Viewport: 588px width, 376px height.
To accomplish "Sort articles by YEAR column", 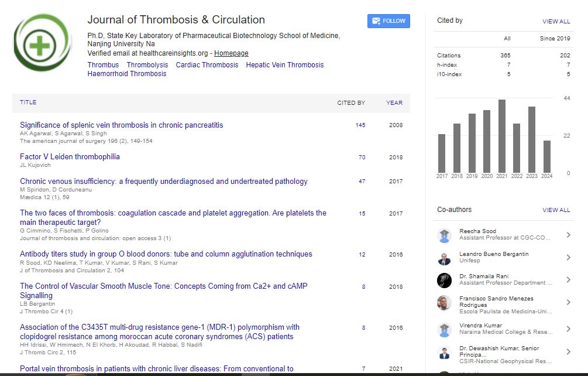I will [394, 103].
